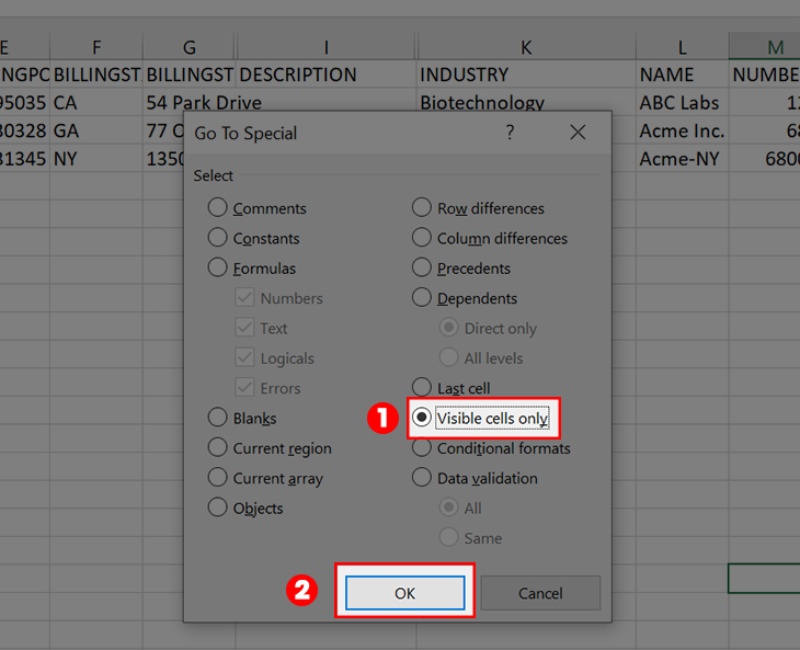
Task: Choose Row differences option
Action: 422,208
